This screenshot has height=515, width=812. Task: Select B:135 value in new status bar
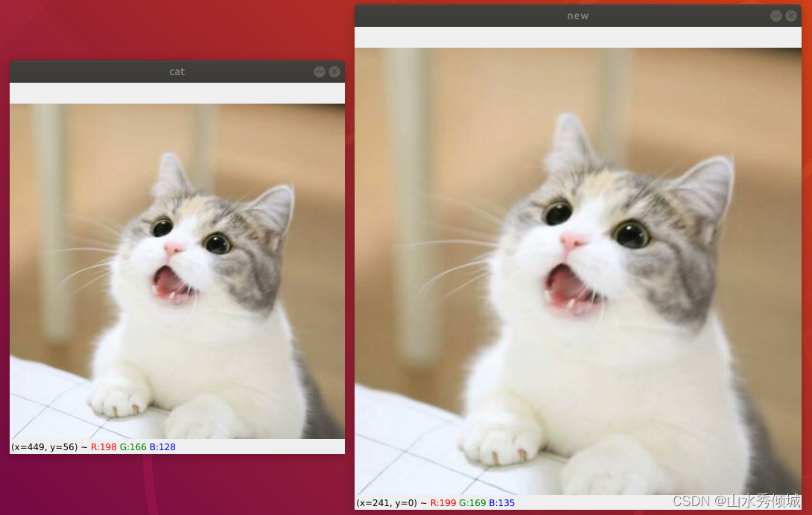[502, 502]
